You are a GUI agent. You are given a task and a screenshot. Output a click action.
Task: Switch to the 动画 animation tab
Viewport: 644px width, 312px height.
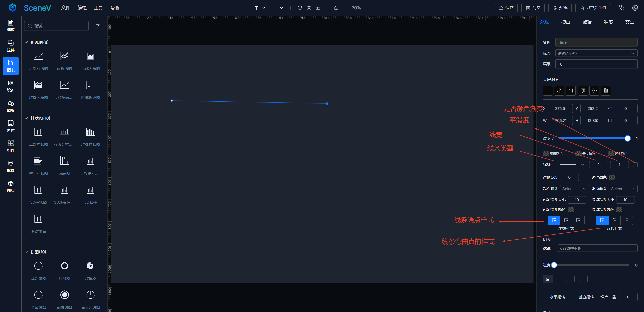pos(566,22)
